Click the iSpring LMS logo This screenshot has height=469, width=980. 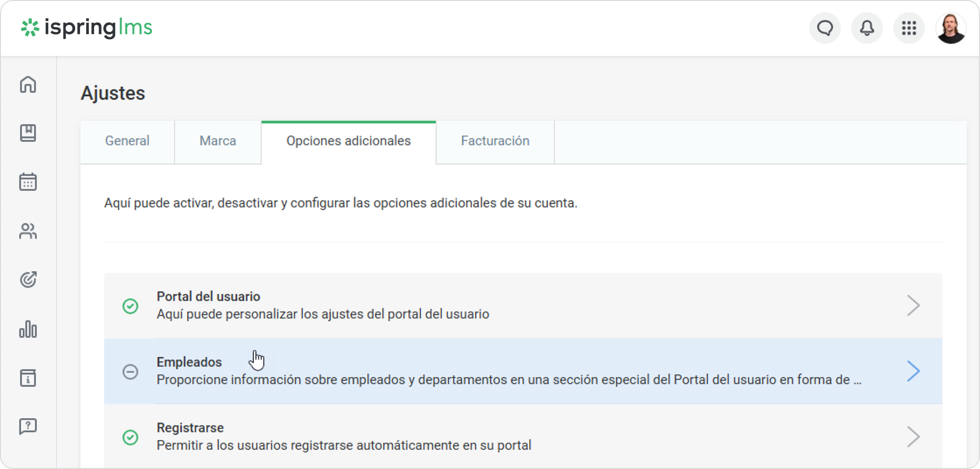tap(87, 28)
